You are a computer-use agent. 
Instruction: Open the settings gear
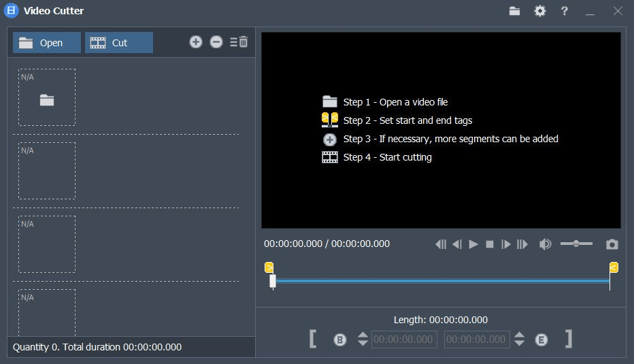pyautogui.click(x=539, y=11)
